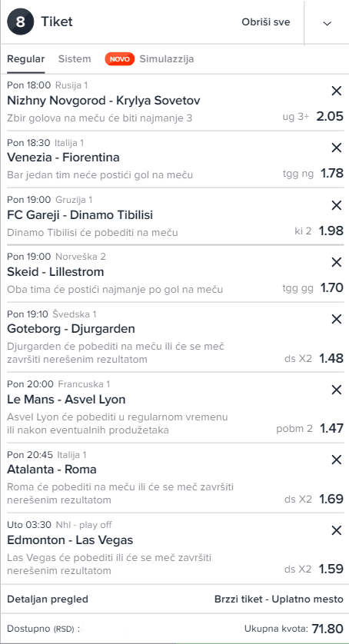The image size is (349, 644).
Task: Switch to the Sistem tab
Action: coord(75,58)
